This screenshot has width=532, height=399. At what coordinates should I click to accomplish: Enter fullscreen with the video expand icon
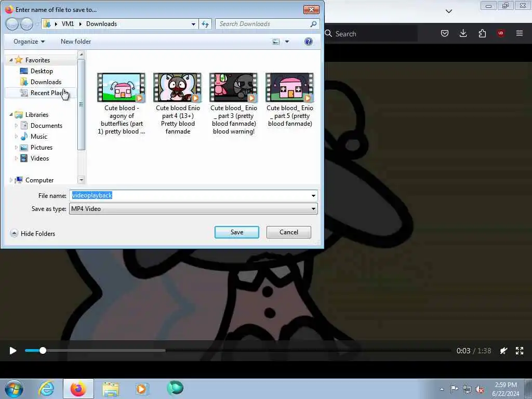[x=520, y=351]
